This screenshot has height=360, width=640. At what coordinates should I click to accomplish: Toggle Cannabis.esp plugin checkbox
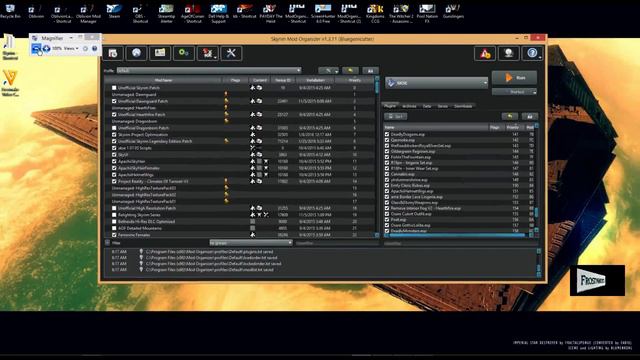[387, 174]
